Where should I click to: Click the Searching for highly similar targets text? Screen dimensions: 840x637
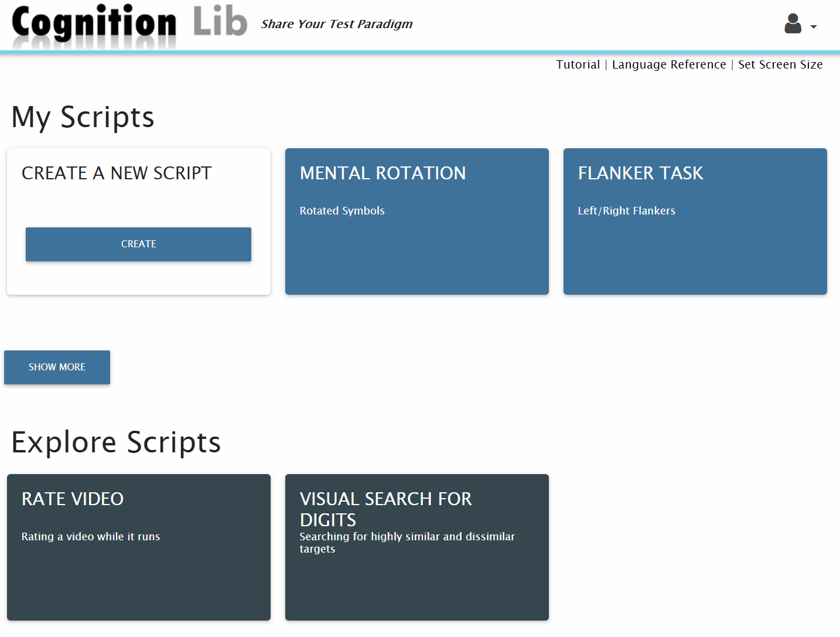tap(407, 542)
